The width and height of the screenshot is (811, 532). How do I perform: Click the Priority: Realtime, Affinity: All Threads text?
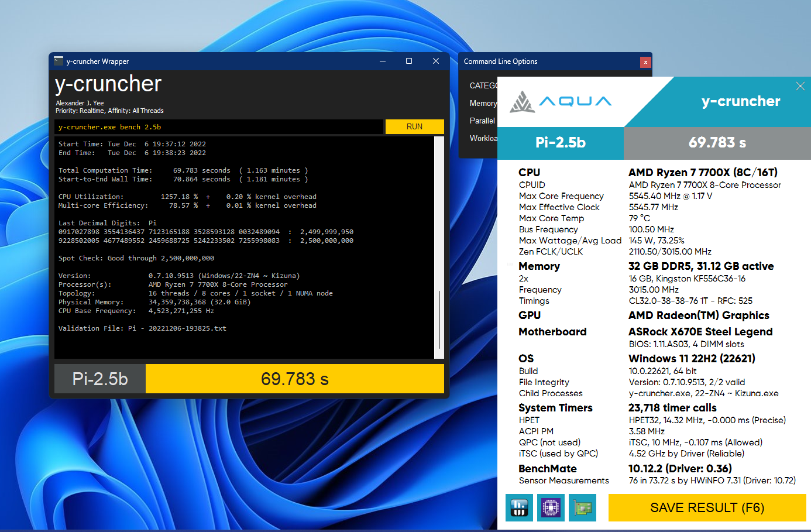[x=109, y=111]
